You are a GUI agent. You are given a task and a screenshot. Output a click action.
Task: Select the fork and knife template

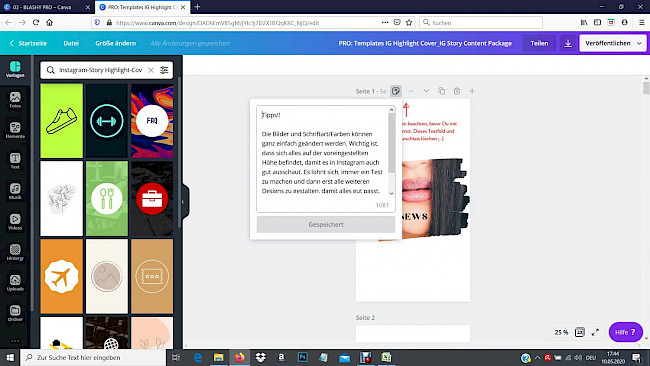(x=107, y=199)
